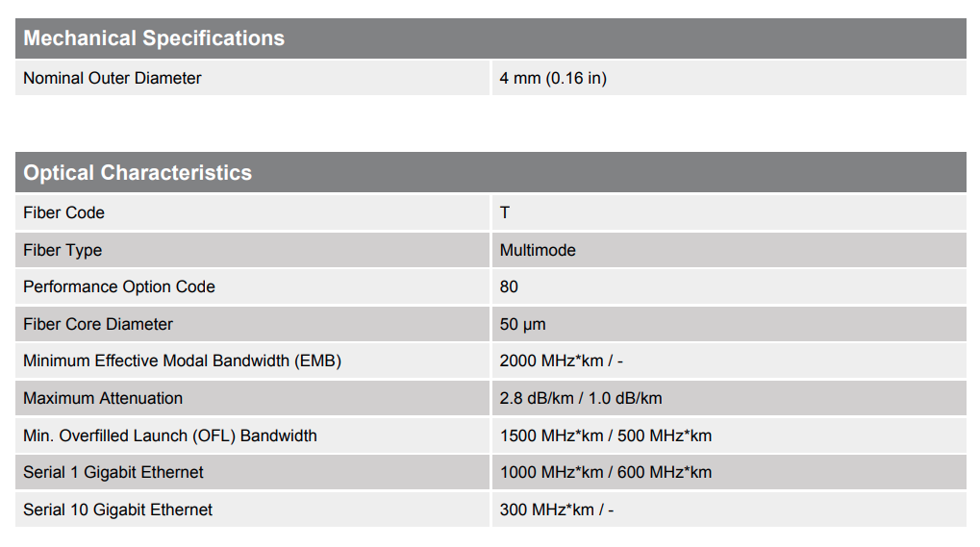980x547 pixels.
Task: Select the Maximum Attenuation label
Action: [103, 398]
